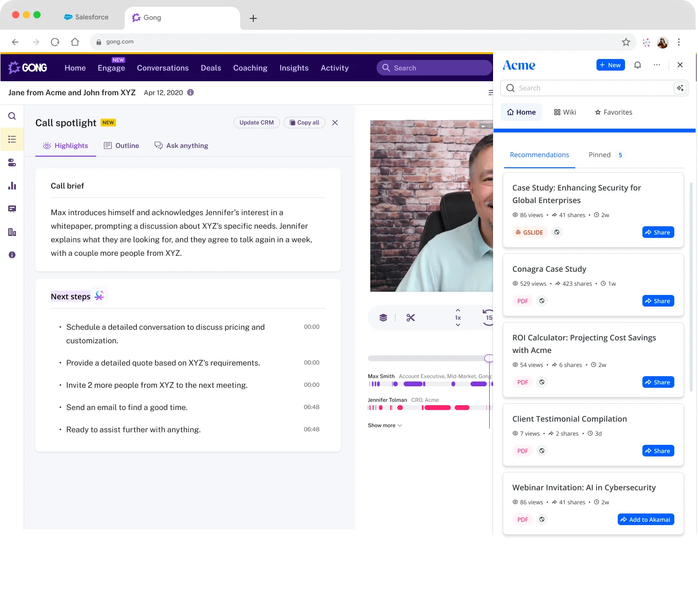Open a new browser tab
This screenshot has height=616, width=698.
pyautogui.click(x=253, y=18)
